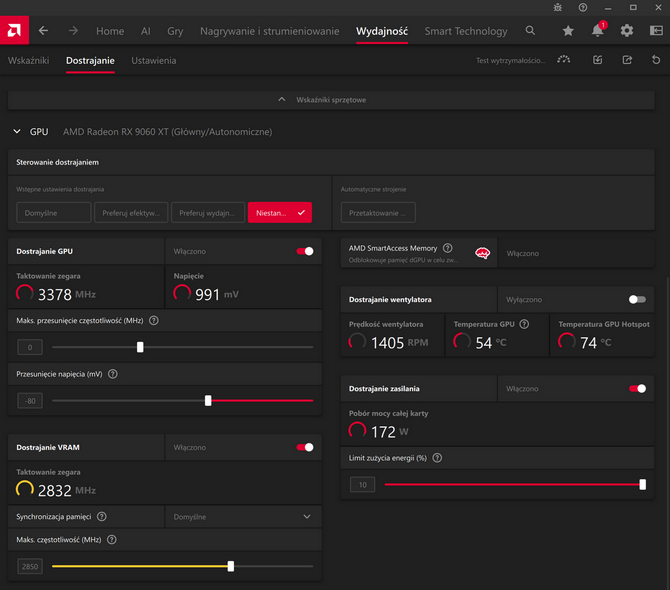Click the import tuning profile icon

point(597,60)
